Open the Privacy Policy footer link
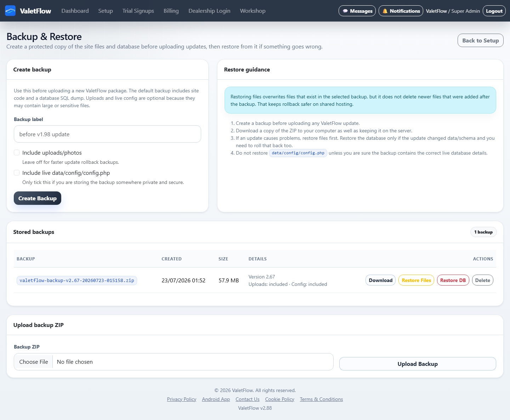This screenshot has height=420, width=510. (182, 399)
